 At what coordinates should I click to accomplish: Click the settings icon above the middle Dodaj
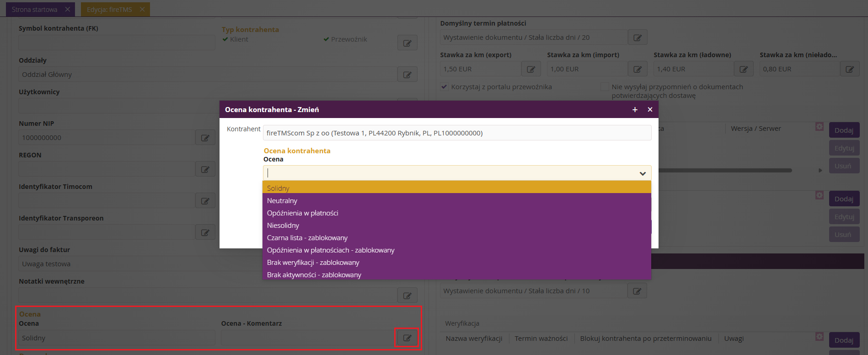[820, 195]
